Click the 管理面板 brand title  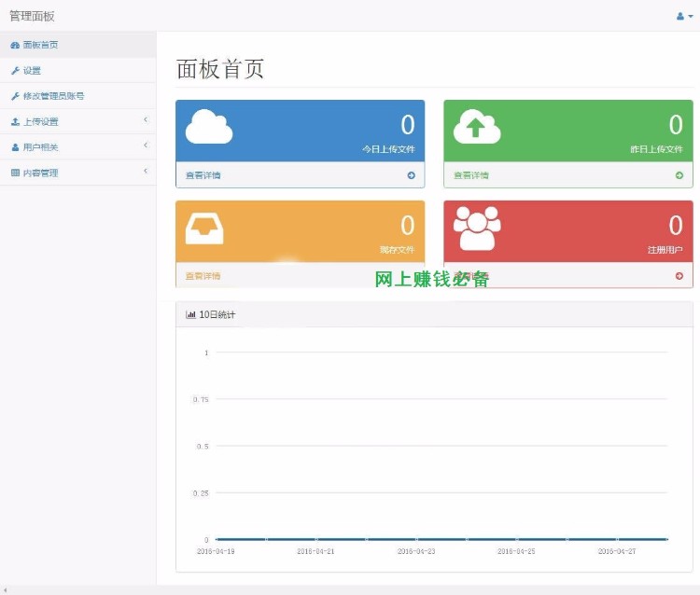click(32, 17)
